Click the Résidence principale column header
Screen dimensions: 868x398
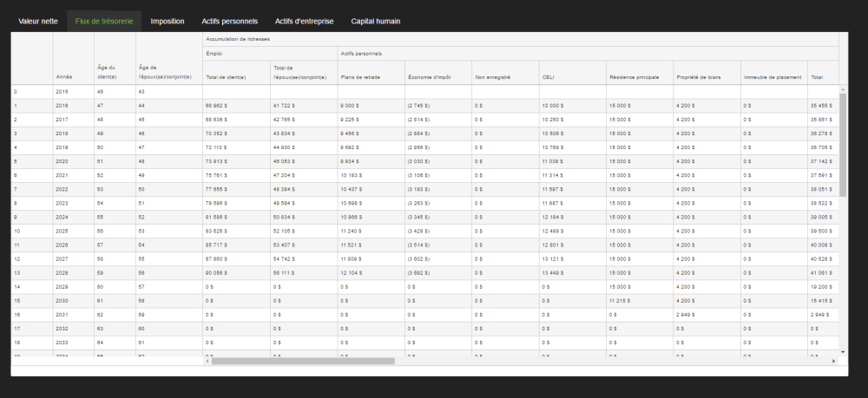pyautogui.click(x=640, y=72)
